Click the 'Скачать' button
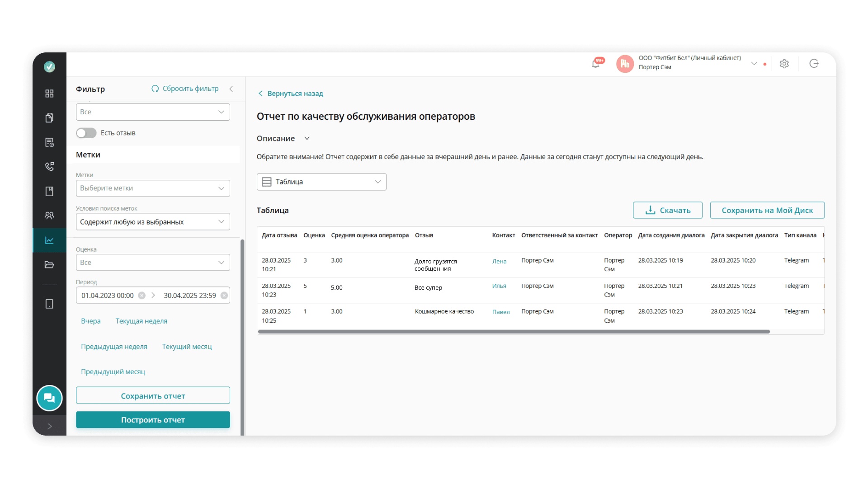The height and width of the screenshot is (488, 868). 668,210
